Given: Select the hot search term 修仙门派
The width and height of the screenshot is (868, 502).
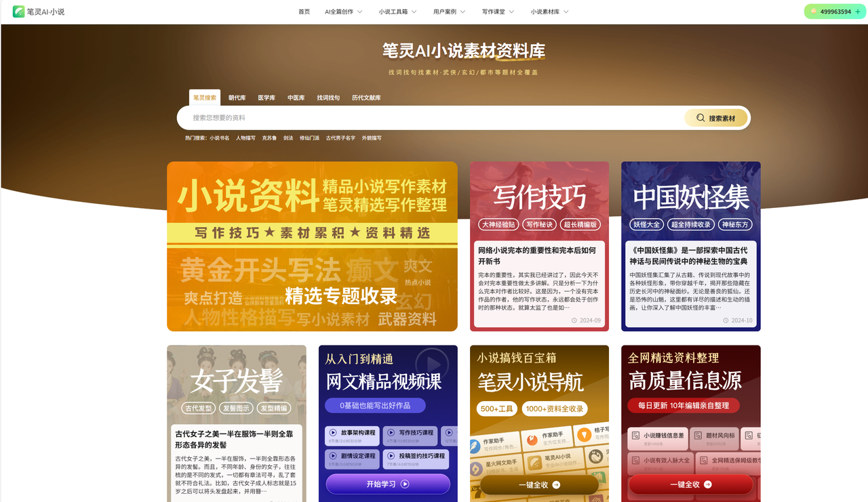Looking at the screenshot, I should (309, 138).
